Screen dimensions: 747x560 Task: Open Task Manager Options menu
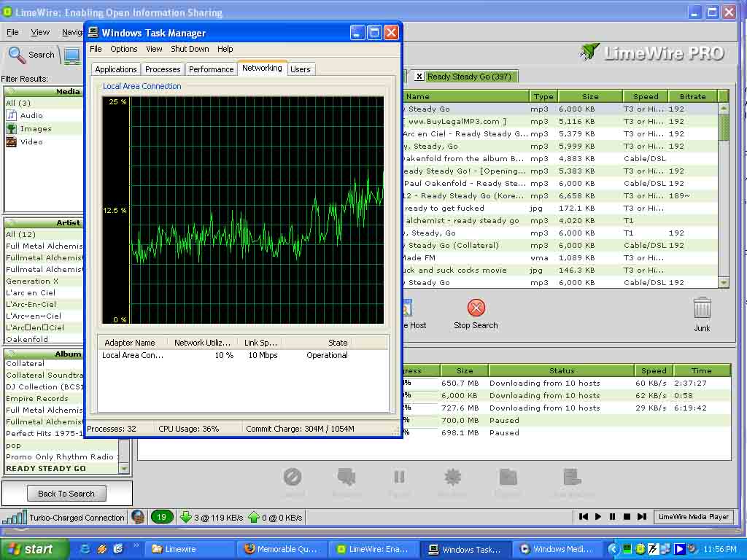(124, 49)
